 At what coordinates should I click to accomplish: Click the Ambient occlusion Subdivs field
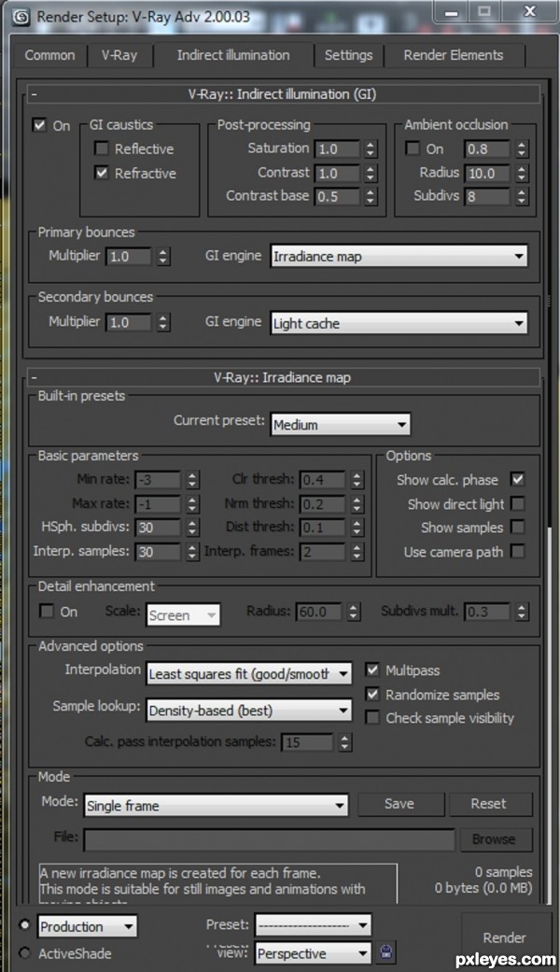(x=489, y=196)
